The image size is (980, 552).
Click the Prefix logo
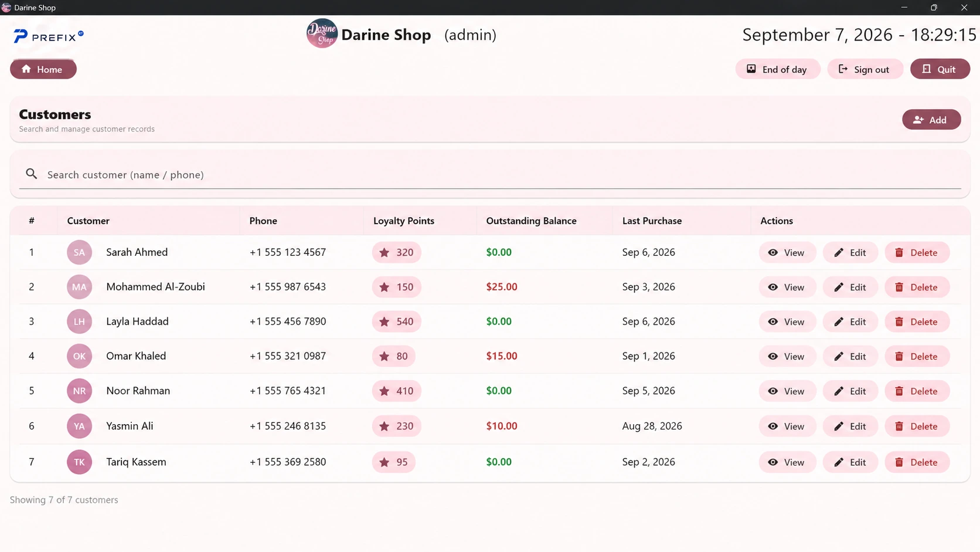click(49, 36)
